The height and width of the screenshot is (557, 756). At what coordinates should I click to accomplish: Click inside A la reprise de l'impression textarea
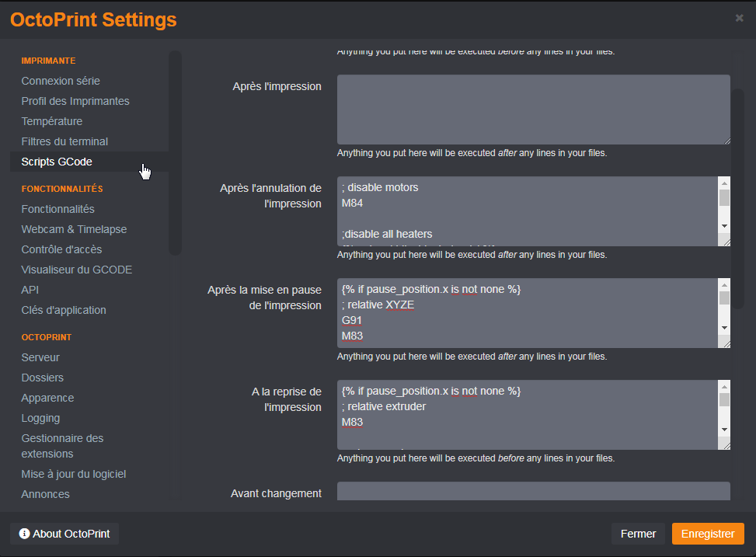(527, 415)
